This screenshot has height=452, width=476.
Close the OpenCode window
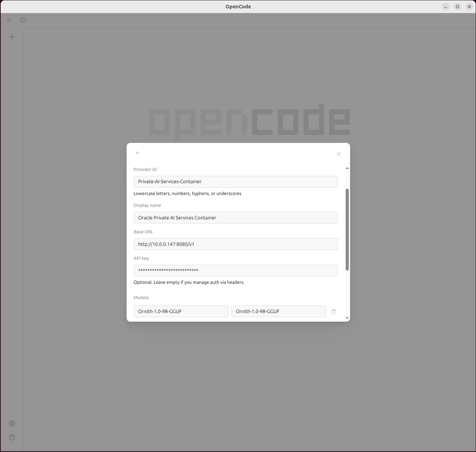pos(469,7)
